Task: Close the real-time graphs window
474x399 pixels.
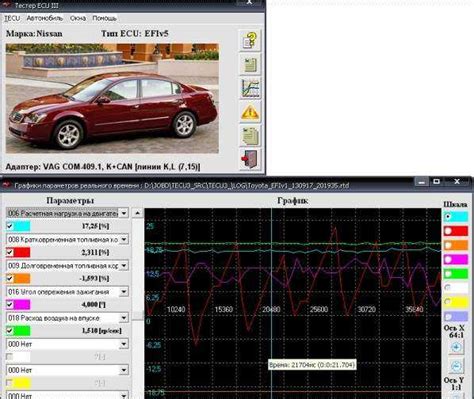Action: 457,182
